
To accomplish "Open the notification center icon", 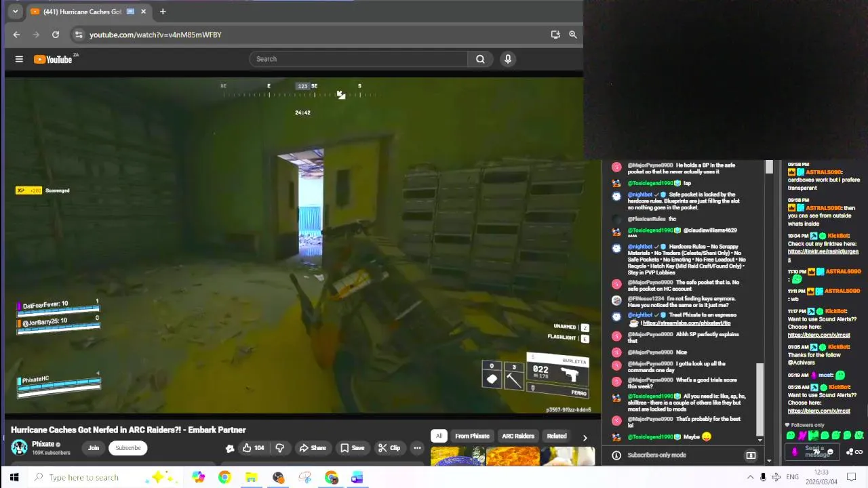I will 852,477.
